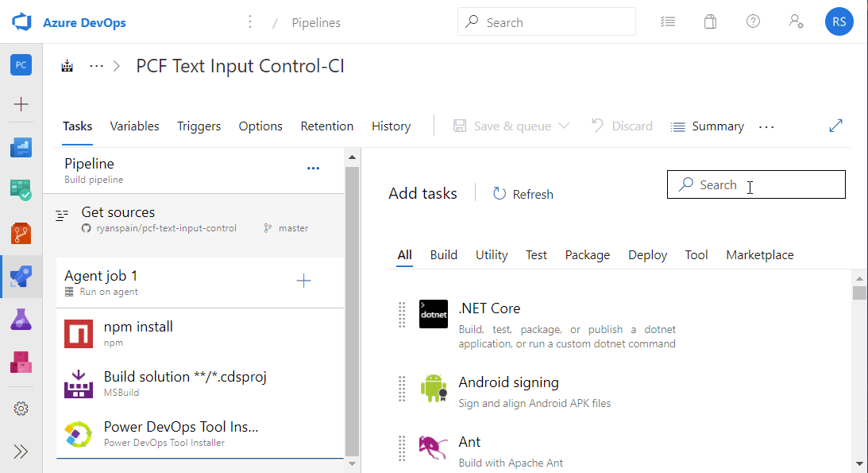Open the Options tab
The height and width of the screenshot is (473, 868).
point(260,126)
